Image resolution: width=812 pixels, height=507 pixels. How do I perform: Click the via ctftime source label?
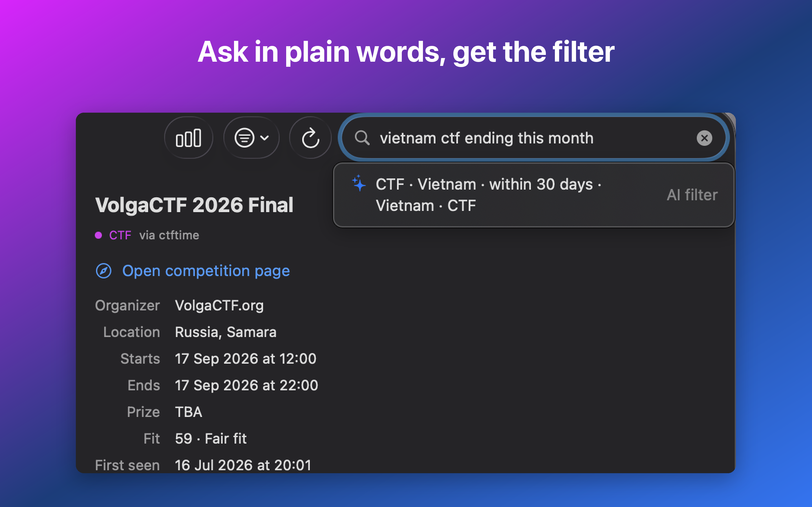coord(169,235)
